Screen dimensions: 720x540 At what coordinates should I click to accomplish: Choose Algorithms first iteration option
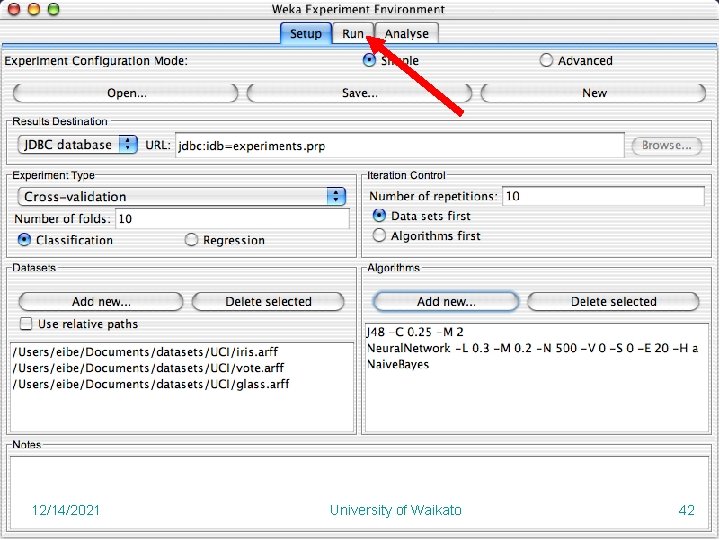379,236
